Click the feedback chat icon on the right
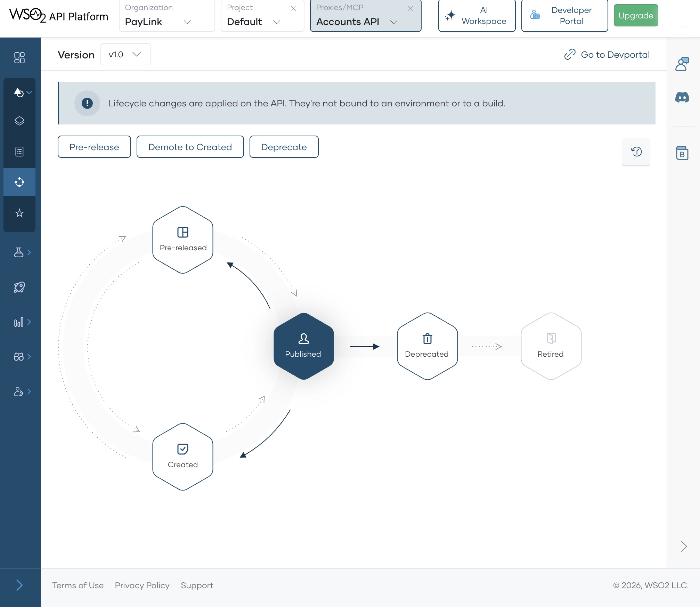Image resolution: width=700 pixels, height=607 pixels. [x=682, y=64]
